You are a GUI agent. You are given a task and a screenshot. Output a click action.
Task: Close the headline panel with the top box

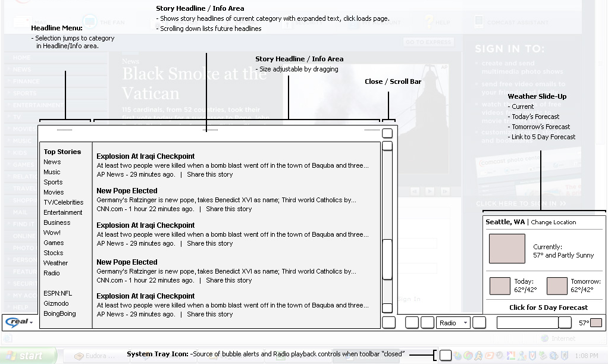tap(387, 133)
